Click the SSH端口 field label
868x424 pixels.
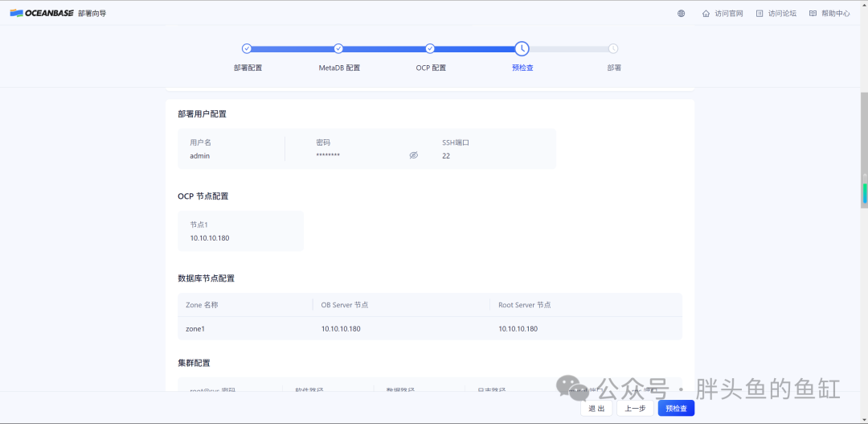tap(456, 142)
